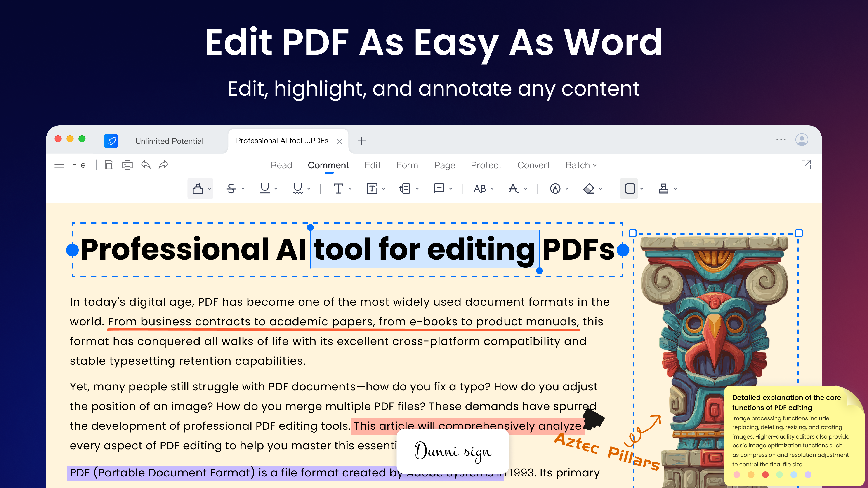Add a new tab with plus button
This screenshot has height=488, width=868.
tap(362, 141)
